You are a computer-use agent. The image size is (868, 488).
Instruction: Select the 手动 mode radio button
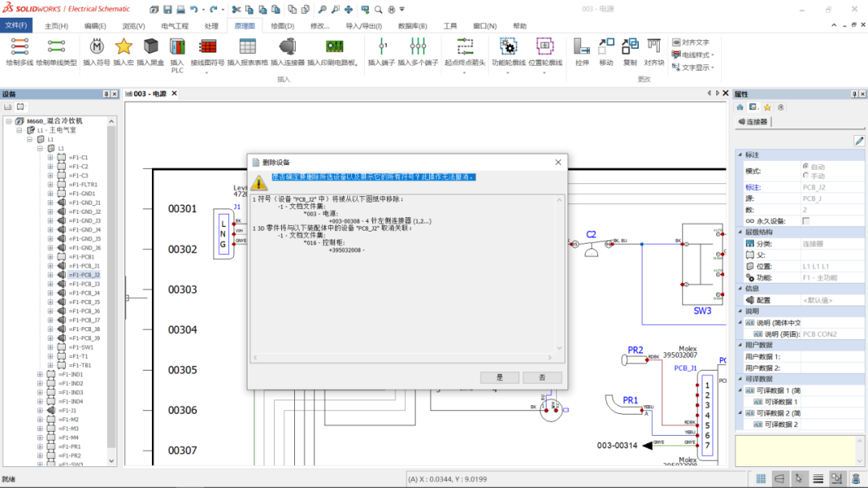pyautogui.click(x=806, y=175)
